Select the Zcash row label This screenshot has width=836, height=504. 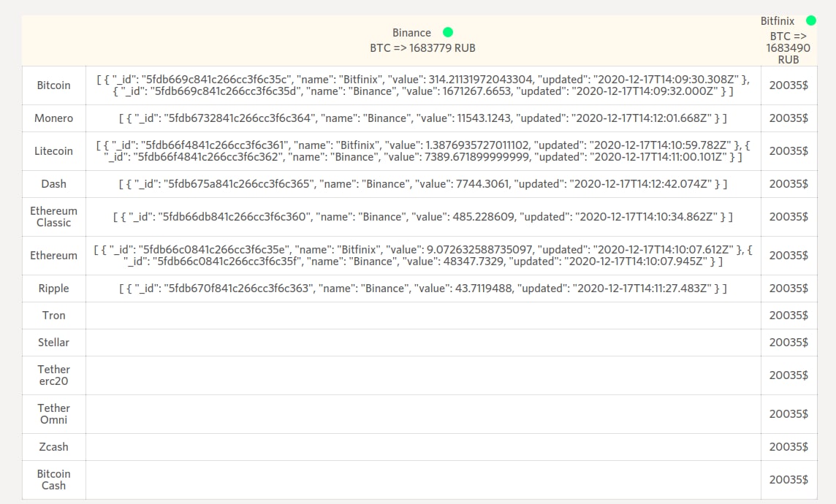(54, 447)
